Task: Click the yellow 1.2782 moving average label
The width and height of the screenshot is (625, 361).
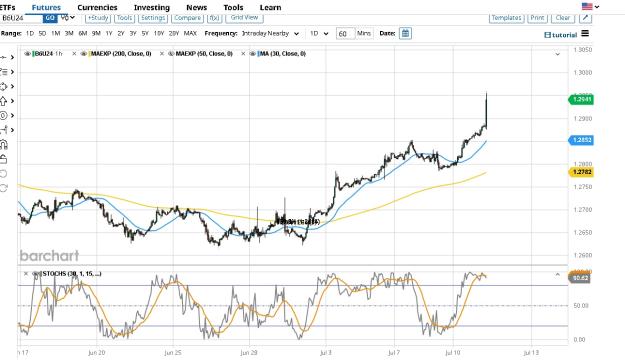Action: [x=581, y=172]
